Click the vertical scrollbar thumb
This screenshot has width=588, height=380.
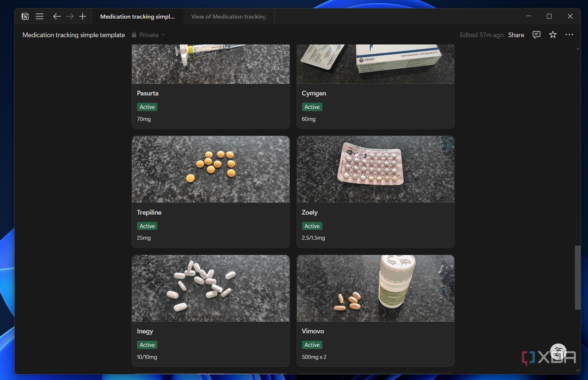point(577,278)
